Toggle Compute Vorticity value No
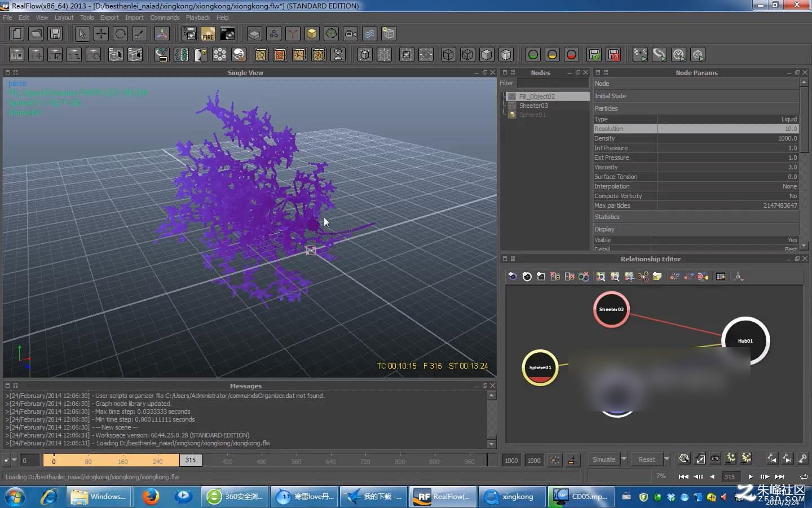The width and height of the screenshot is (812, 508). tap(728, 196)
